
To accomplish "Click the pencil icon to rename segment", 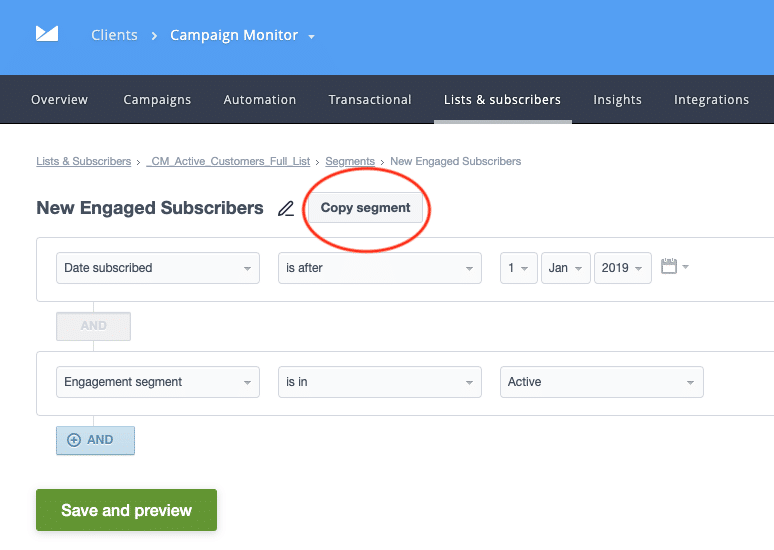I will (x=286, y=208).
